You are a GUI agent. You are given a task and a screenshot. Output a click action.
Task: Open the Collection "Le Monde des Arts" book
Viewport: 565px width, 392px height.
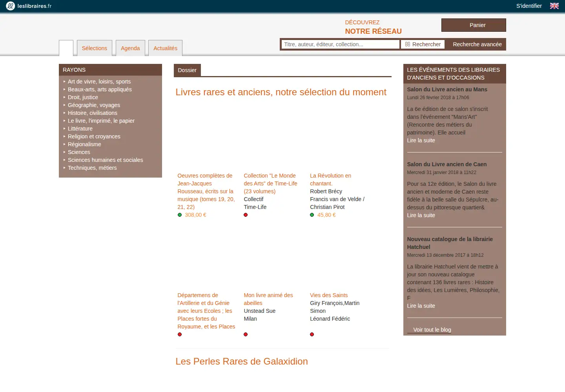pyautogui.click(x=270, y=183)
